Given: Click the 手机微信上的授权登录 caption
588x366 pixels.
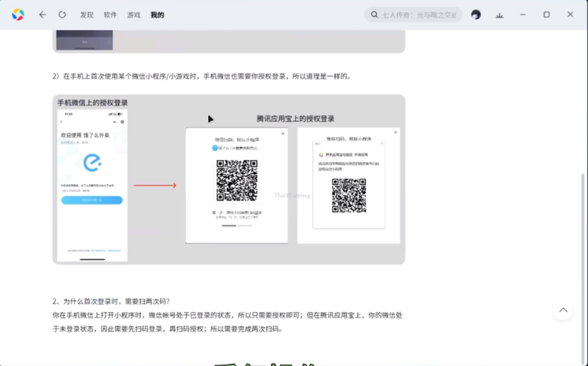Looking at the screenshot, I should click(x=92, y=103).
